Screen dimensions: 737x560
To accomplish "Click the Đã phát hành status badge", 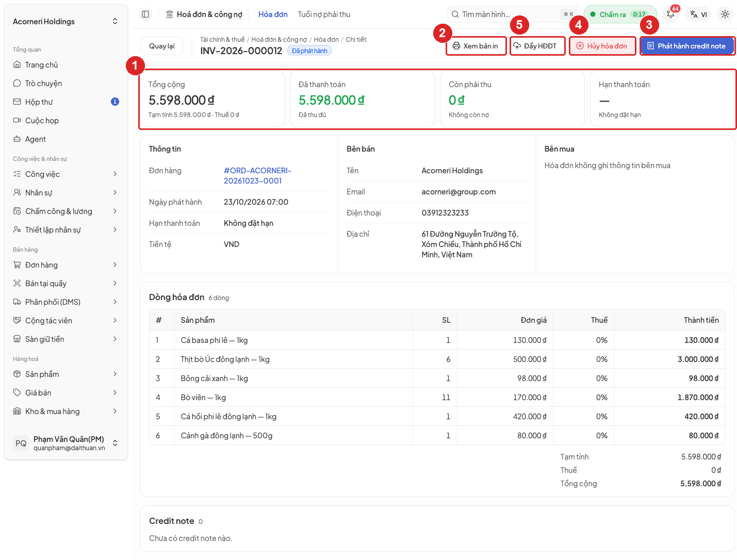I will click(x=309, y=51).
